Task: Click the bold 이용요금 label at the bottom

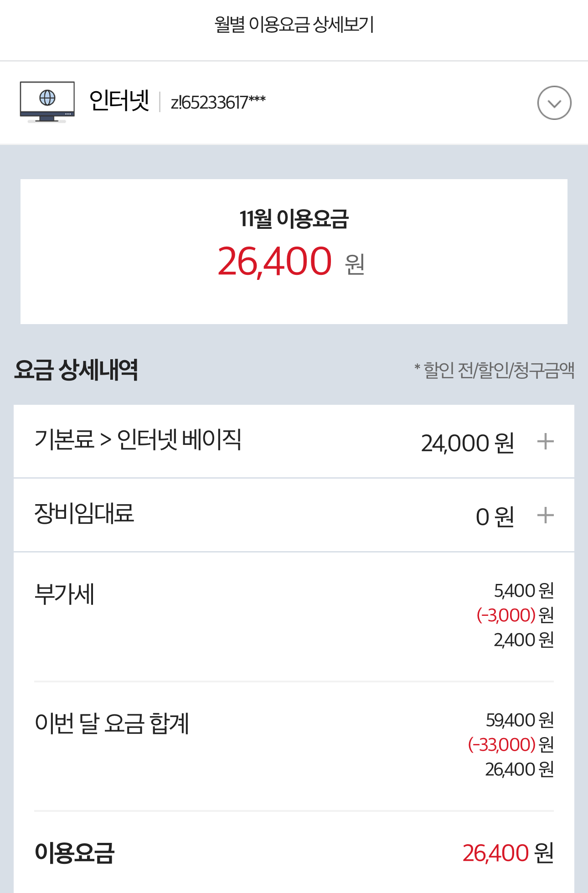Action: tap(74, 853)
